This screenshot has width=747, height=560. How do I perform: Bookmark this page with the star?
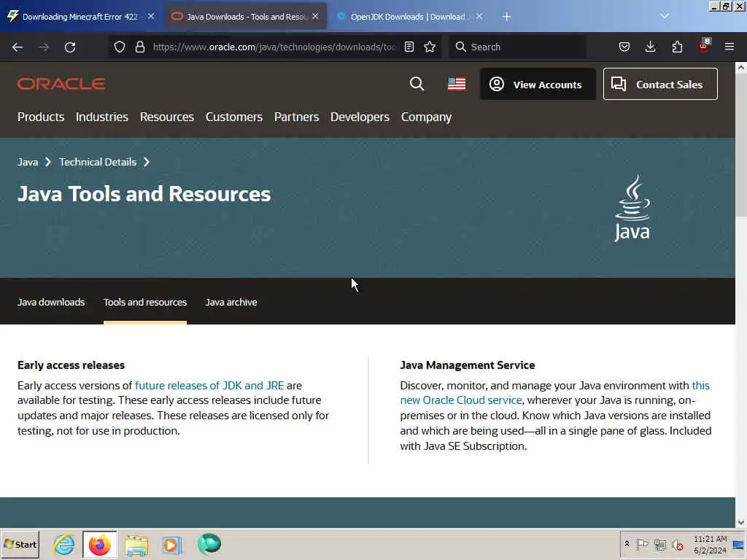pyautogui.click(x=430, y=47)
